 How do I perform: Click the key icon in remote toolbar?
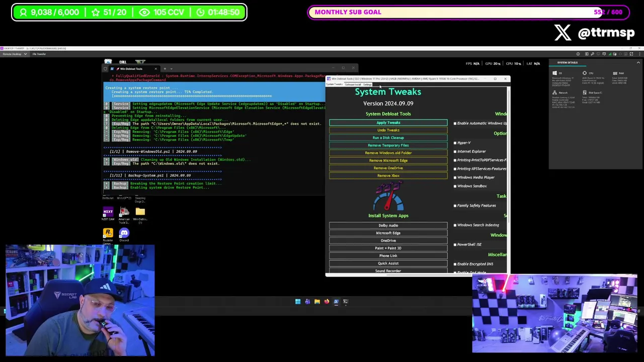592,54
